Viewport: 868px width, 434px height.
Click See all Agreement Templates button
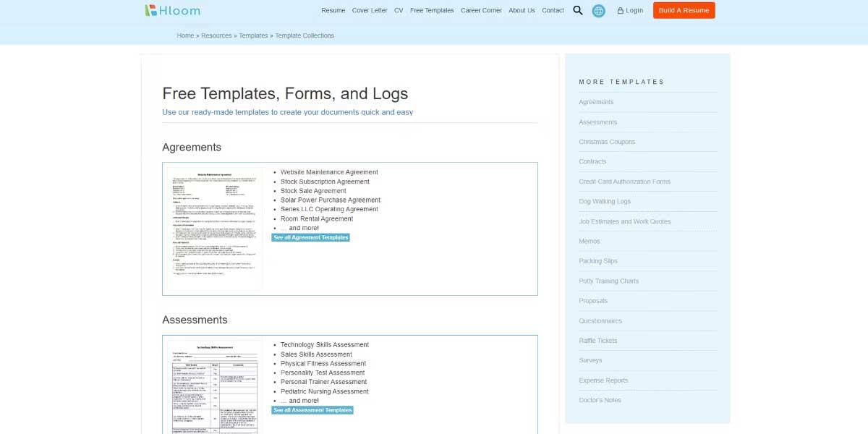click(310, 237)
